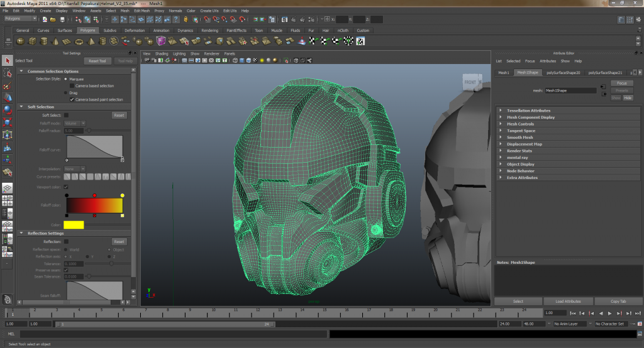This screenshot has width=644, height=348.
Task: Switch to the Rendering shelf tab
Action: pos(211,30)
